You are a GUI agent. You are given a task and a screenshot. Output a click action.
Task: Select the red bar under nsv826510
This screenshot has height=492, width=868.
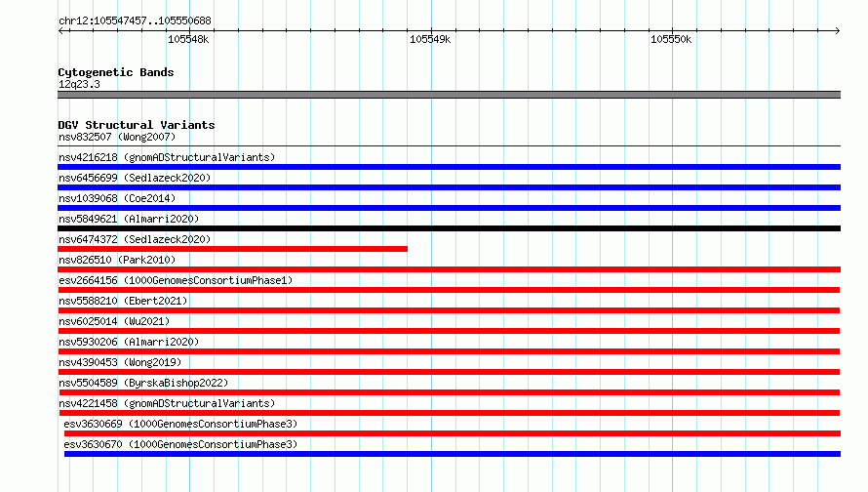tap(449, 269)
